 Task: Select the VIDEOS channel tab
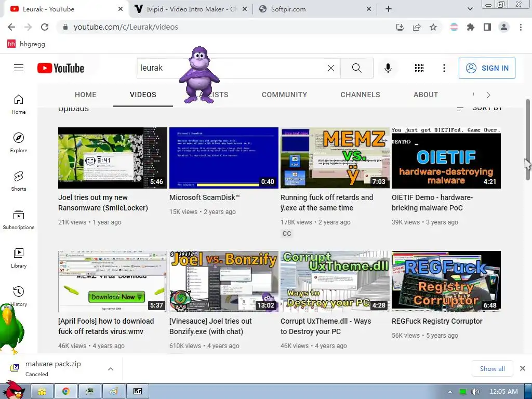pyautogui.click(x=143, y=95)
